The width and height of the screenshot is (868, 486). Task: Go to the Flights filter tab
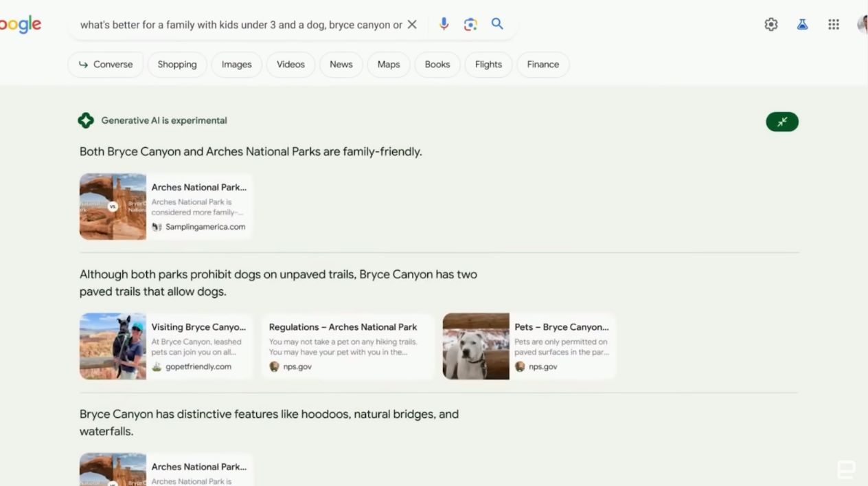[x=488, y=65]
